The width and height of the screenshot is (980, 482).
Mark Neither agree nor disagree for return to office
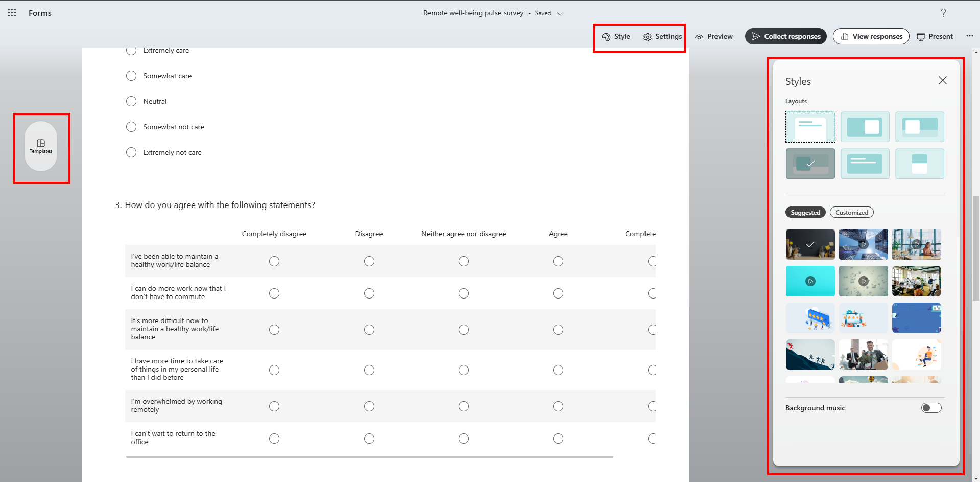tap(464, 439)
